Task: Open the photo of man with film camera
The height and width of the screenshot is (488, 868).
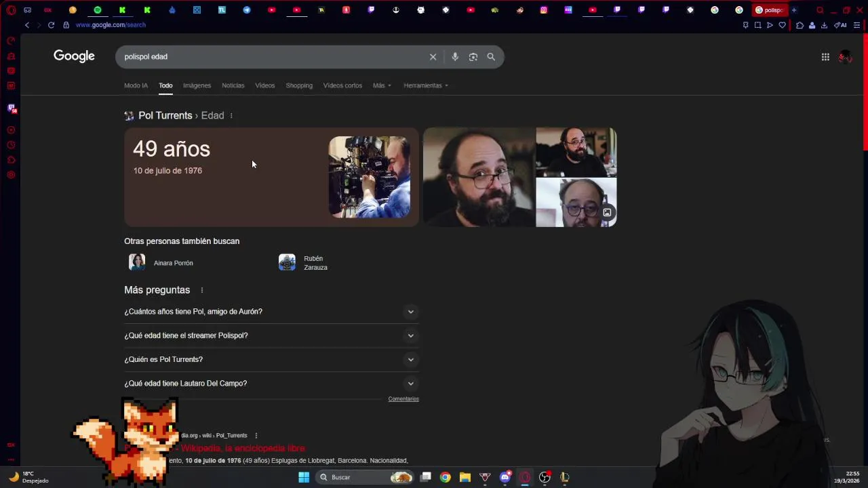Action: 370,177
